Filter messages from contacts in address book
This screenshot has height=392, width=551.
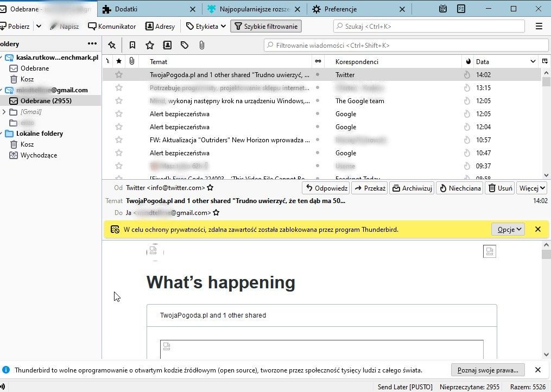[x=167, y=45]
